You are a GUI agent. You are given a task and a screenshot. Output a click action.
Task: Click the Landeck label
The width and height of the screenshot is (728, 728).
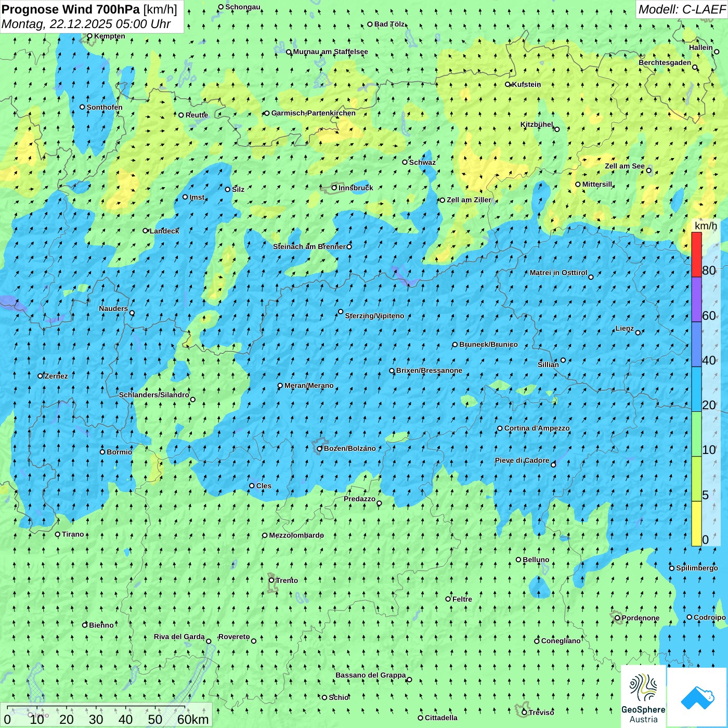tap(164, 231)
